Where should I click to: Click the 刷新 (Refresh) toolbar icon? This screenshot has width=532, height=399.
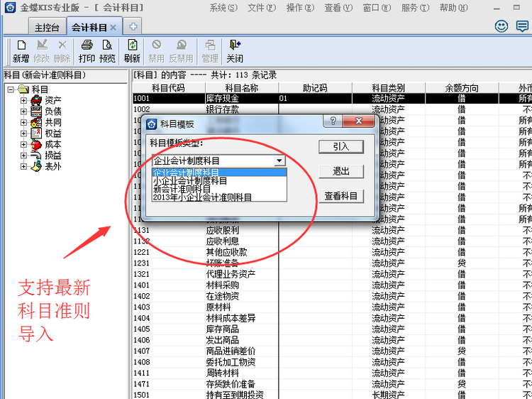(x=132, y=51)
